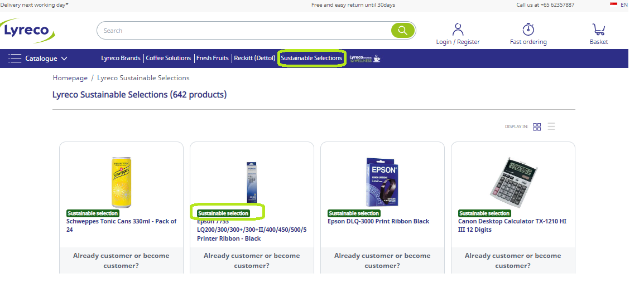Open the Lyreco Brands menu item
Viewport: 644px width, 283px height.
[x=121, y=58]
